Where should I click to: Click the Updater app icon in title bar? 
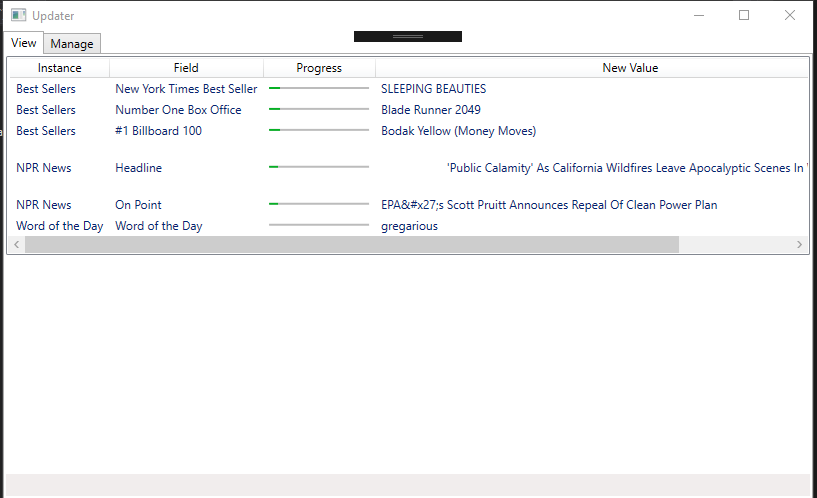click(x=19, y=15)
